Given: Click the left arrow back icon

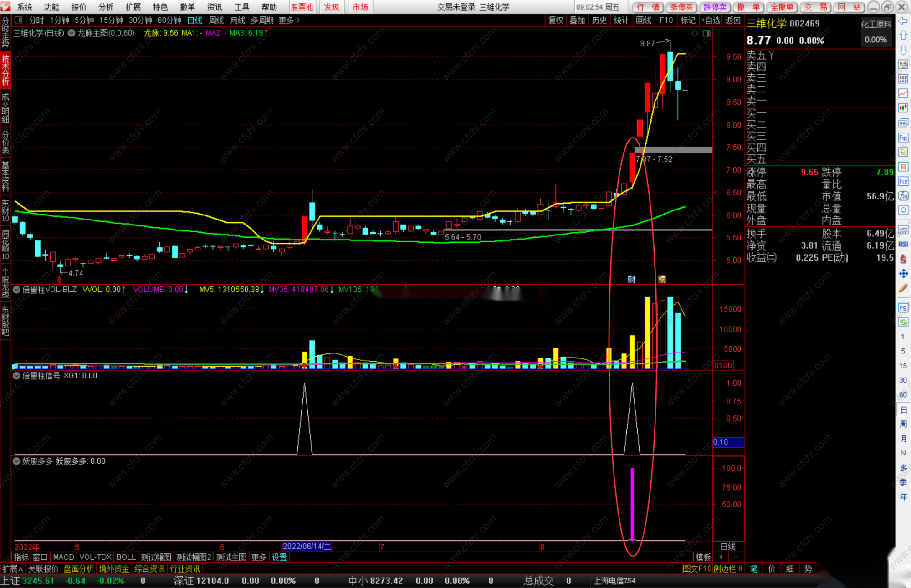Looking at the screenshot, I should tap(903, 21).
